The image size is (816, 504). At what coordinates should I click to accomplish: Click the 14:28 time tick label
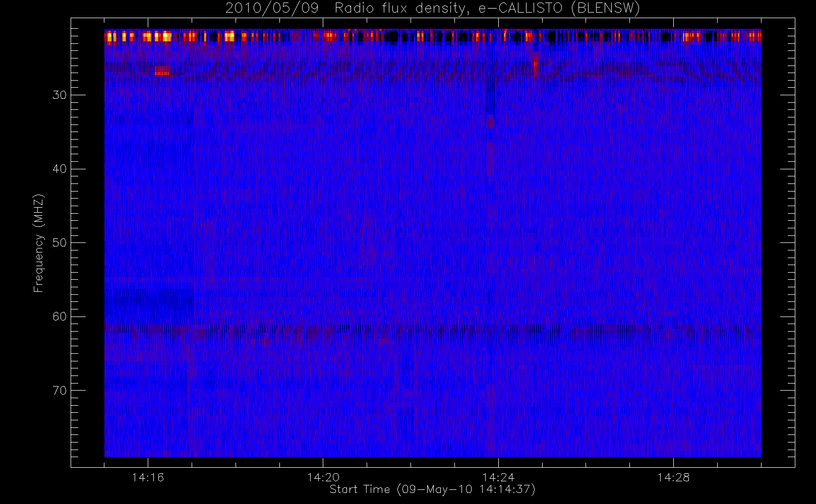[673, 477]
